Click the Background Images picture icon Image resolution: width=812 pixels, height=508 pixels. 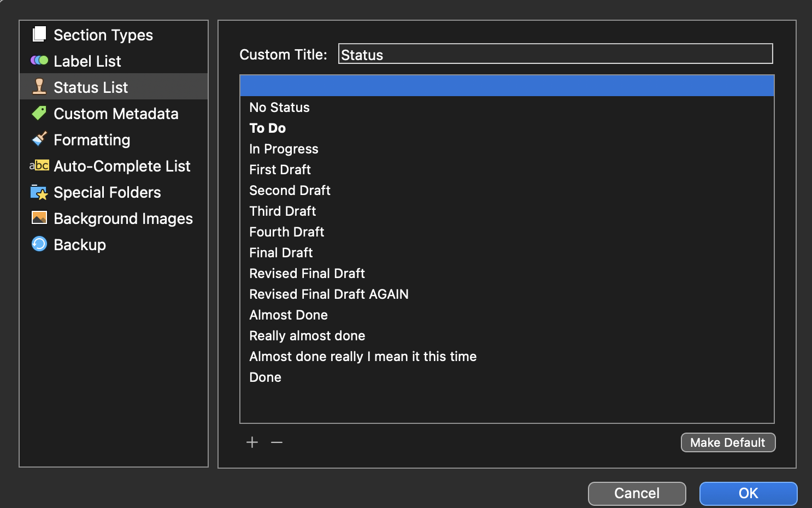click(x=39, y=218)
